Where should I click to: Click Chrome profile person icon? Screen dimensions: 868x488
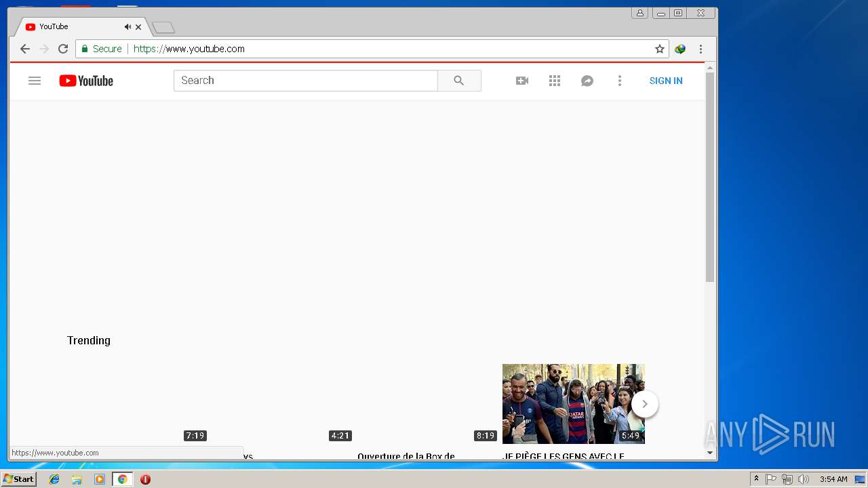pos(639,13)
